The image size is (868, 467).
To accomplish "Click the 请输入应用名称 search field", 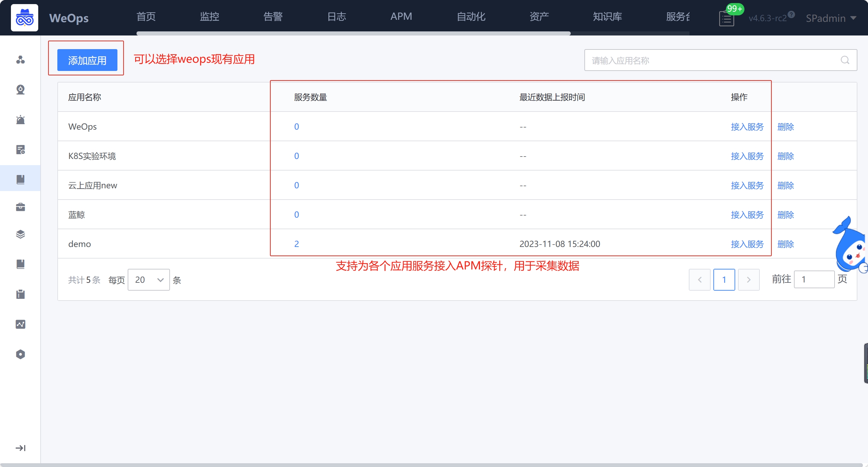I will coord(721,60).
